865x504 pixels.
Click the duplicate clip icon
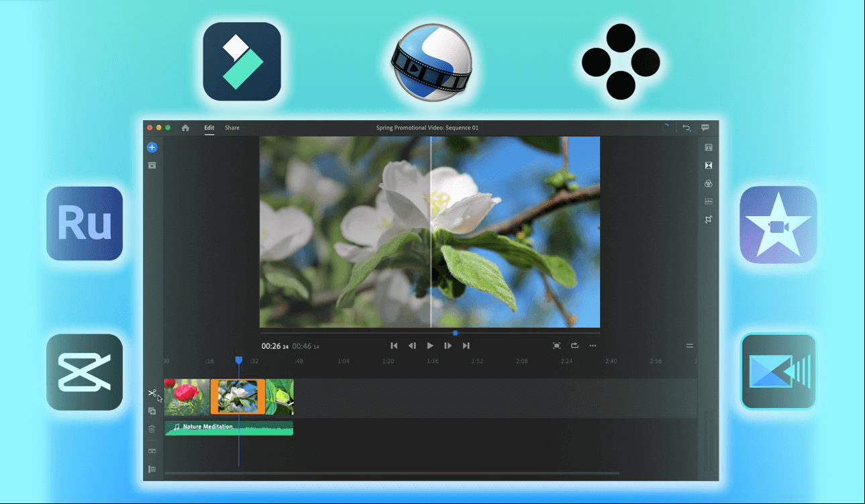pos(152,411)
